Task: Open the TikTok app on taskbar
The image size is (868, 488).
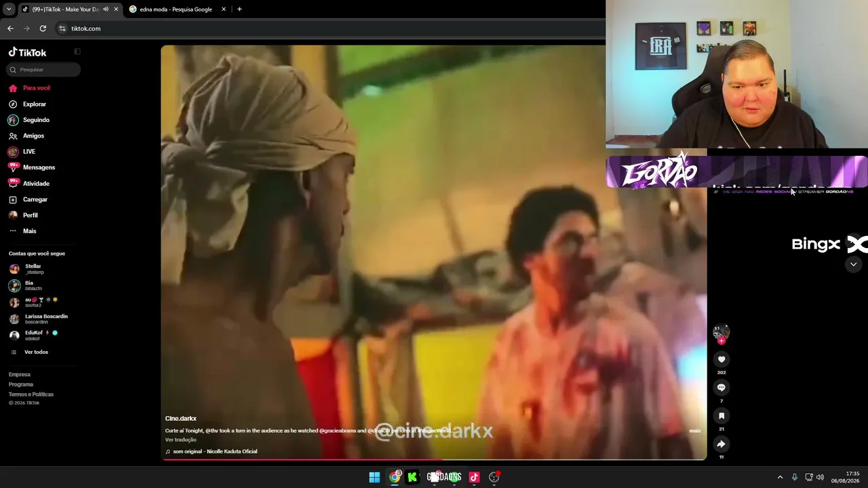Action: 474,477
